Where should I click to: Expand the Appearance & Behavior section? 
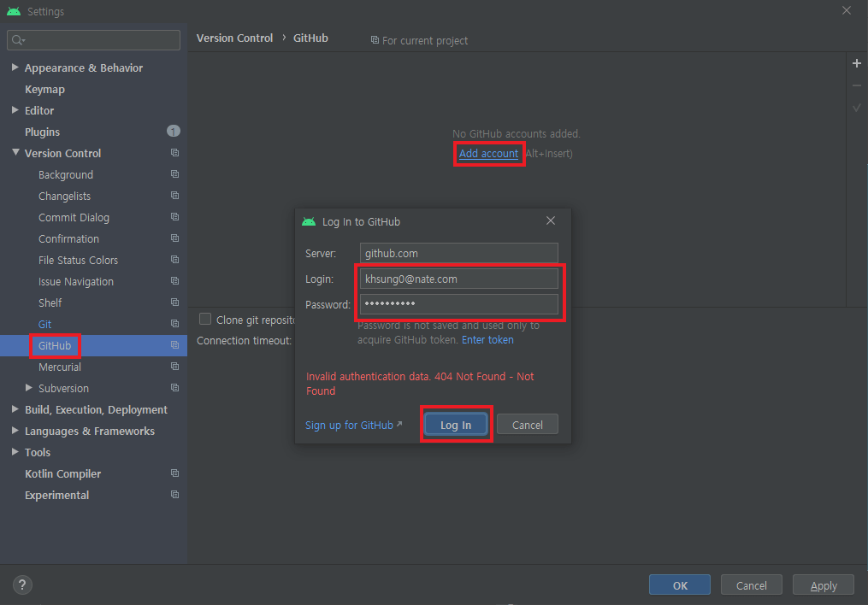(15, 67)
